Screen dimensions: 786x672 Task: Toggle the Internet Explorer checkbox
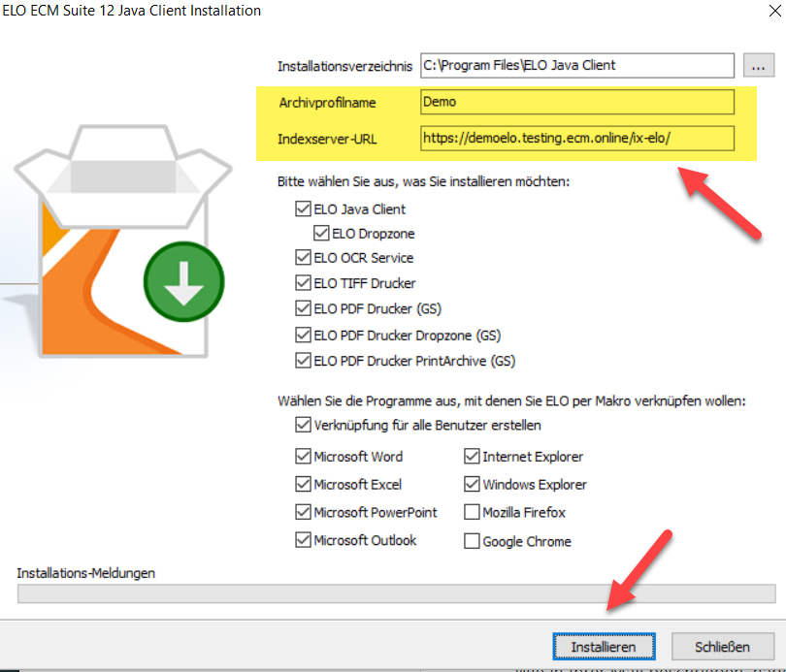472,456
